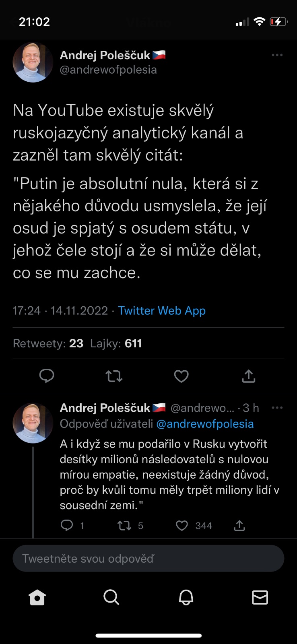Open Notifications bell tab
Viewport: 297px width, 644px height.
tap(186, 597)
